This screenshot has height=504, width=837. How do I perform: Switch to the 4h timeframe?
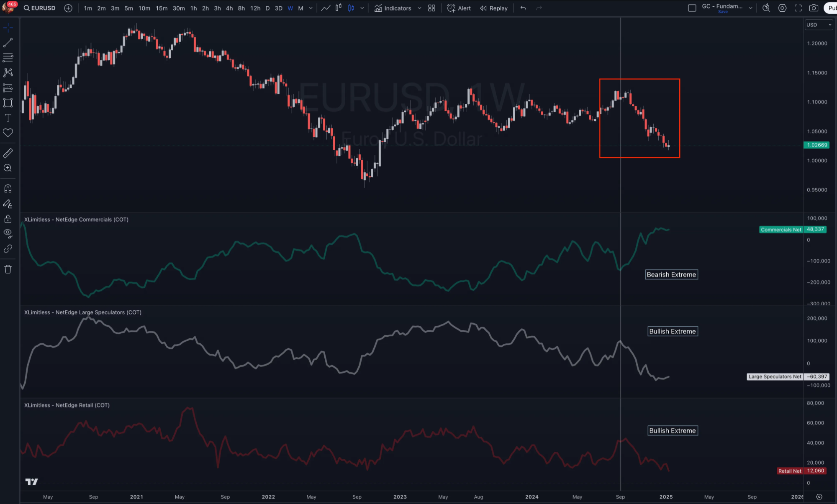229,8
